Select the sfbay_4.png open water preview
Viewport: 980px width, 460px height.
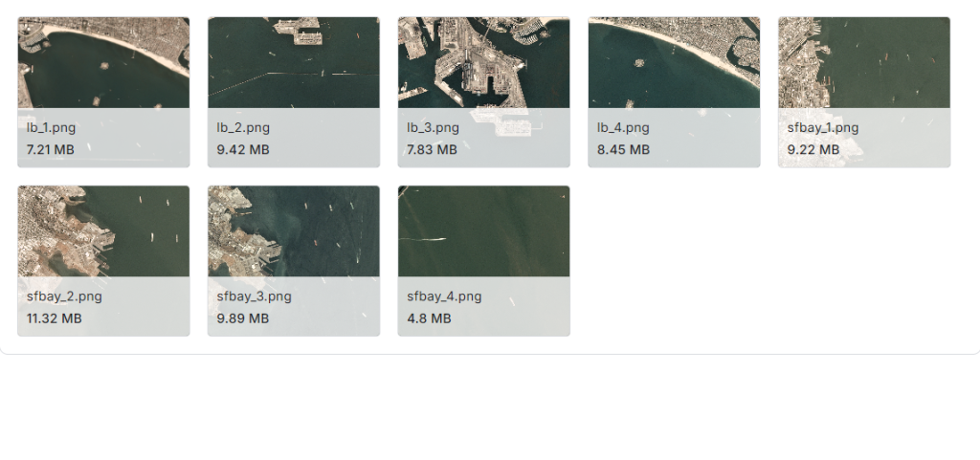coord(483,230)
